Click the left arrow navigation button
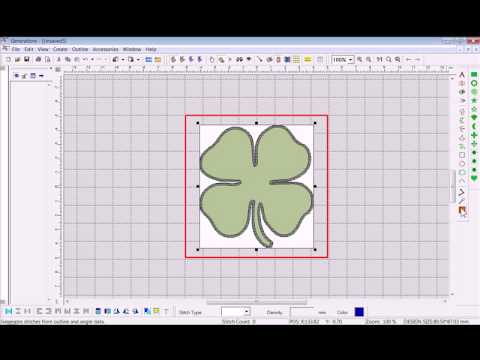 [x=409, y=60]
